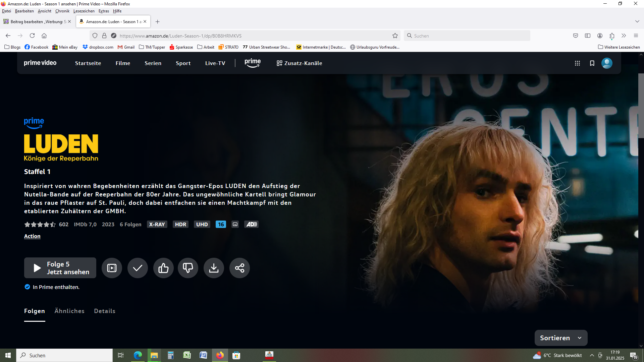The image size is (644, 362).
Task: Open the Serien menu
Action: click(x=153, y=63)
